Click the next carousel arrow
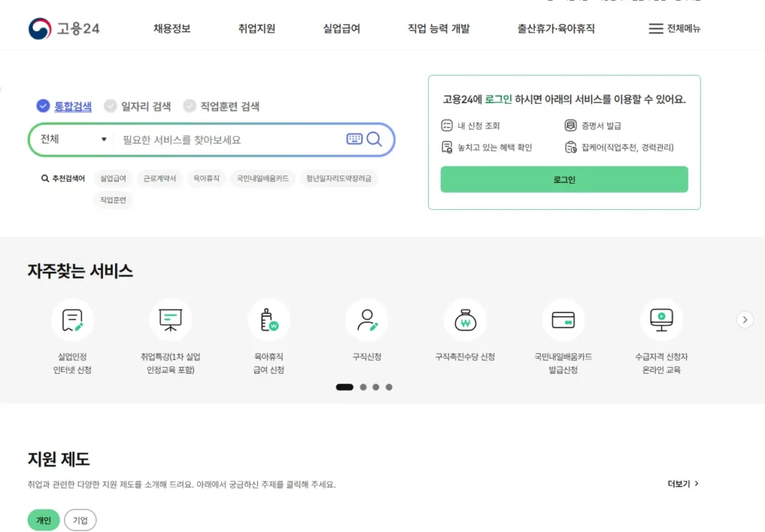The height and width of the screenshot is (532, 765). [745, 319]
